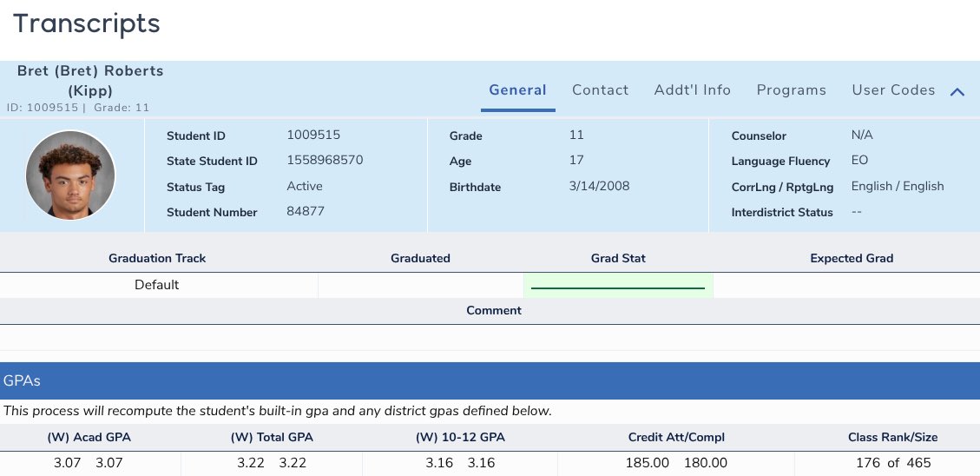The width and height of the screenshot is (980, 476).
Task: Click the Age value 17
Action: [576, 160]
